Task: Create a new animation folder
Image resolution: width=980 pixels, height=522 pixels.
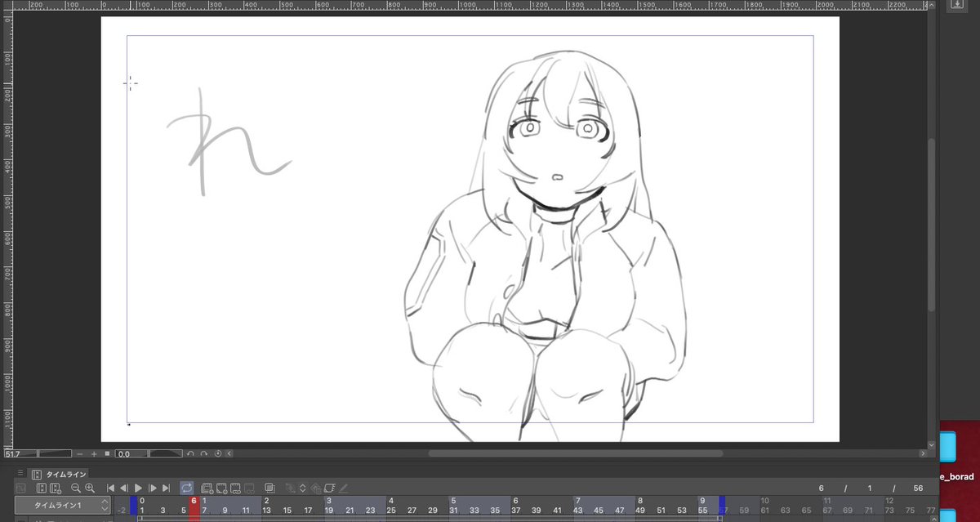Action: (207, 488)
